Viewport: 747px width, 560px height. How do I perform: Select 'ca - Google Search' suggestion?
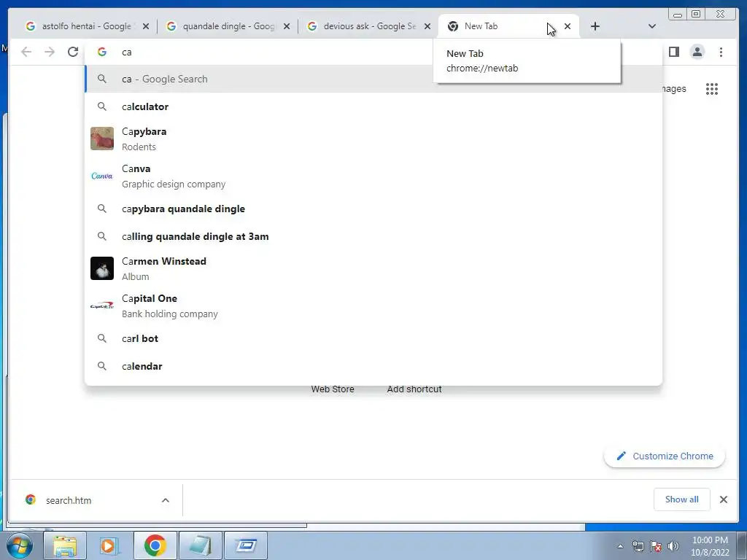[373, 79]
